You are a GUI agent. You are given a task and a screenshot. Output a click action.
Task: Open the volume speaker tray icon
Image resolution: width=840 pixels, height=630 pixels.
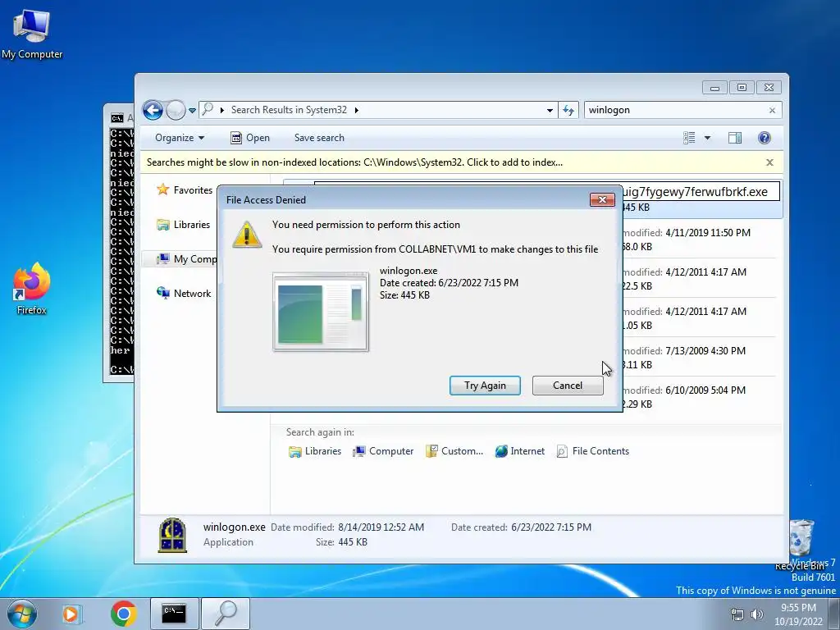pyautogui.click(x=757, y=614)
